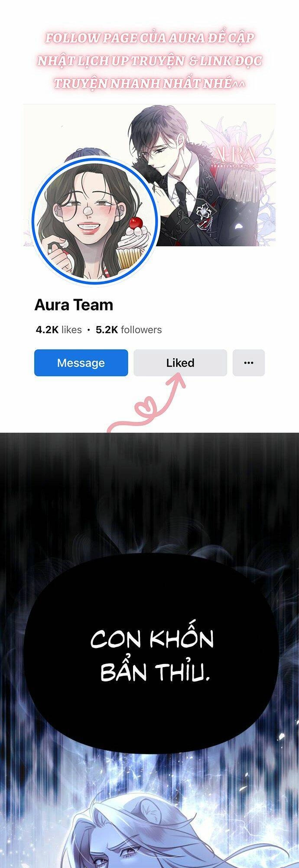Click the Aura Team profile picture

(x=95, y=220)
